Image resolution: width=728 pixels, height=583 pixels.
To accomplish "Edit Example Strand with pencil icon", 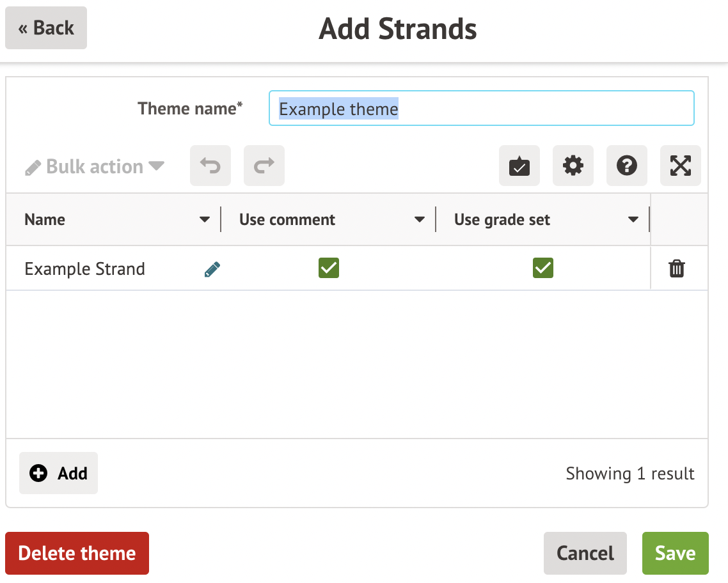I will (x=212, y=269).
